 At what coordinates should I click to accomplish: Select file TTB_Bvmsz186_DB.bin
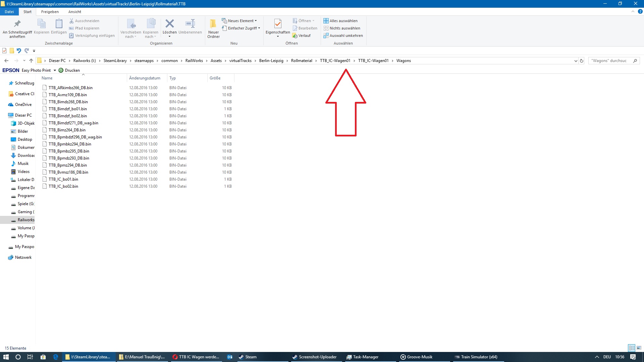(68, 172)
